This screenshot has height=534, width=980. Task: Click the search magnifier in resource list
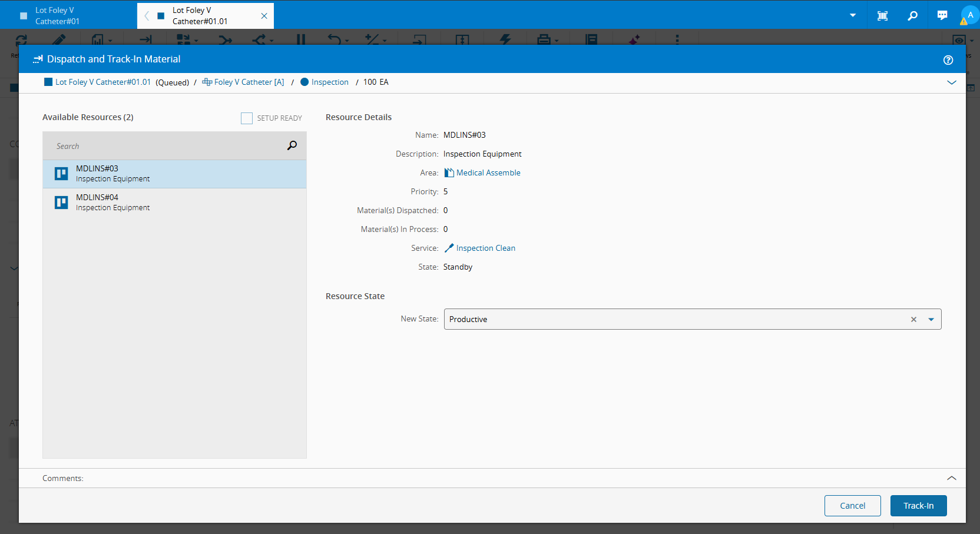click(292, 145)
